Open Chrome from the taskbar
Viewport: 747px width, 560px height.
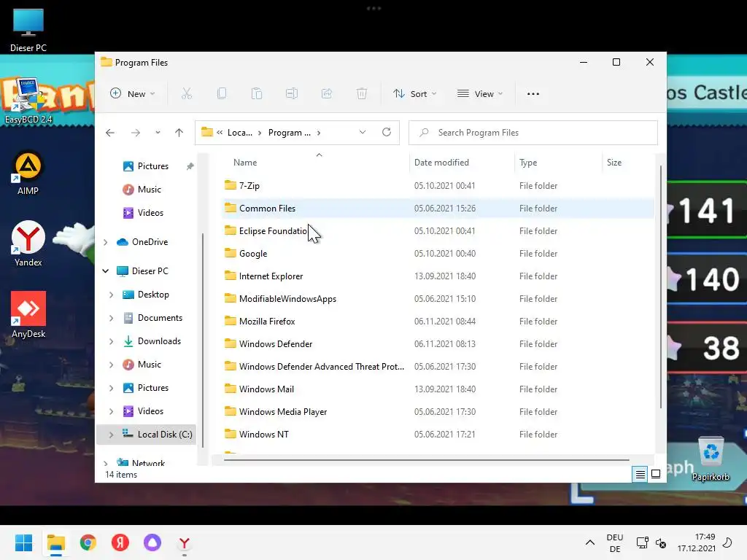[x=88, y=542]
